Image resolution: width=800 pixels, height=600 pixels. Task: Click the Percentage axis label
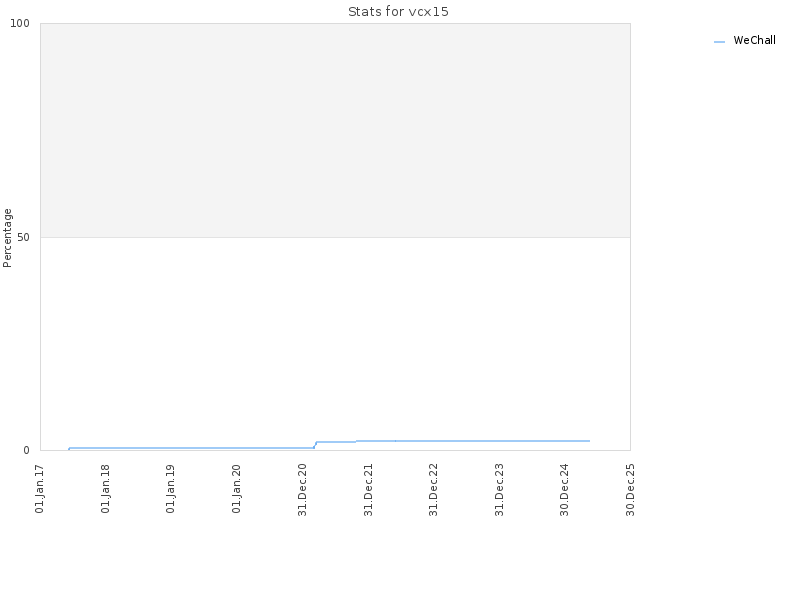7,238
